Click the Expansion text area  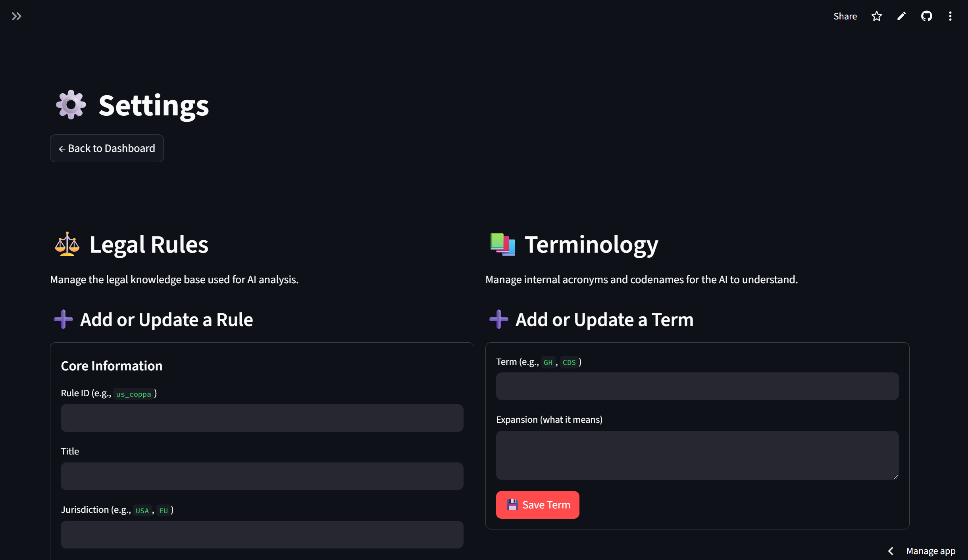697,455
